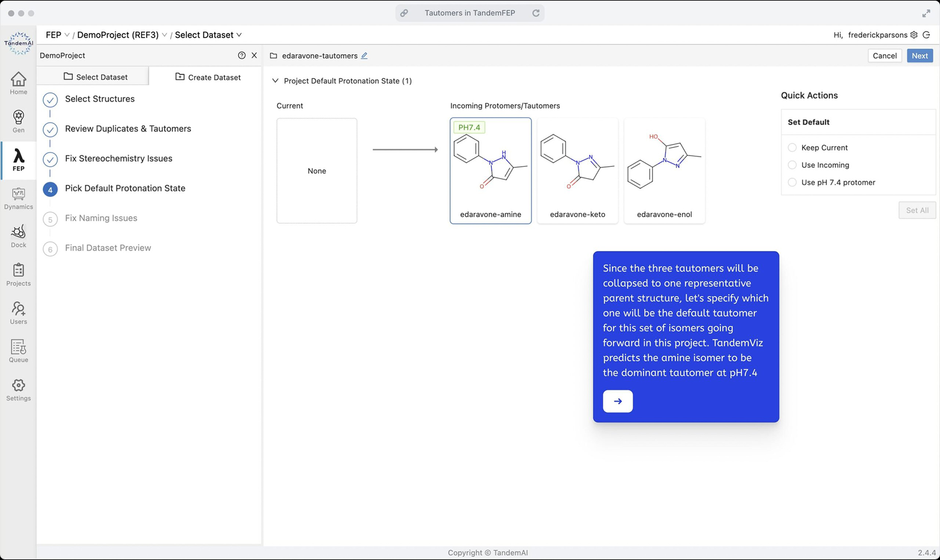The height and width of the screenshot is (560, 940).
Task: Open the Gen lightbulb module
Action: (x=18, y=121)
